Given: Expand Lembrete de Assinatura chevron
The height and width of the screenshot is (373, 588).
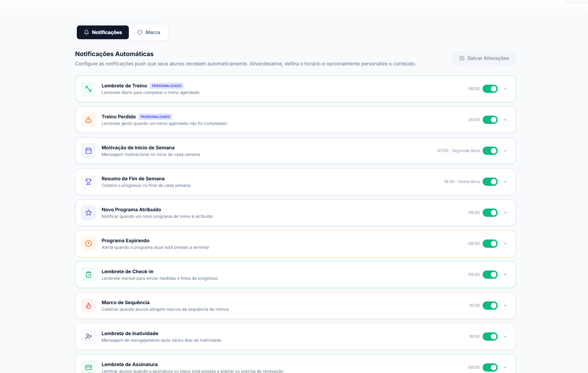Looking at the screenshot, I should [x=505, y=367].
